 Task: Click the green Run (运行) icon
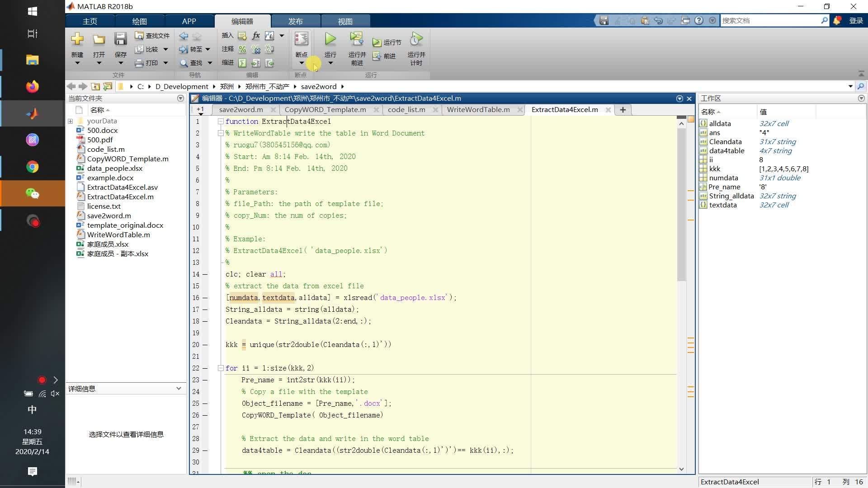coord(330,39)
